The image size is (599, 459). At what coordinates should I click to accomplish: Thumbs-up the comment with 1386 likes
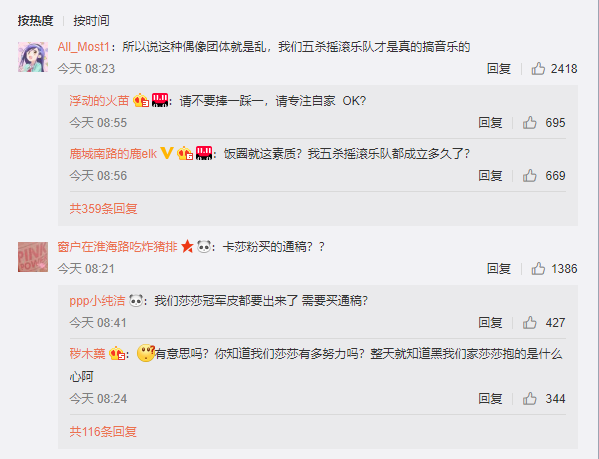[x=538, y=268]
